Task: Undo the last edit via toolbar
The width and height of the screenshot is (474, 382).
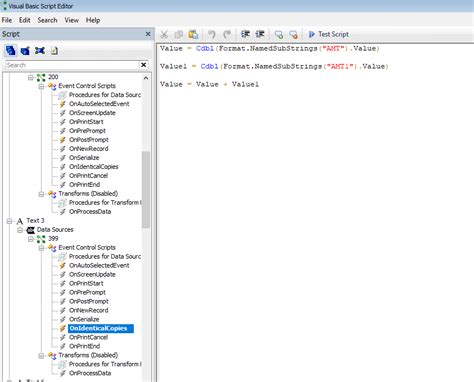Action: point(212,34)
